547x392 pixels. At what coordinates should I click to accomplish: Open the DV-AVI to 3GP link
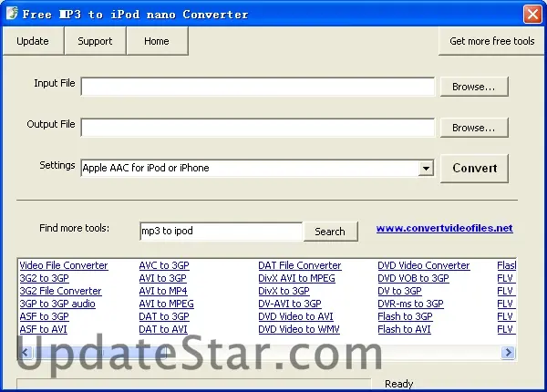[x=290, y=304]
